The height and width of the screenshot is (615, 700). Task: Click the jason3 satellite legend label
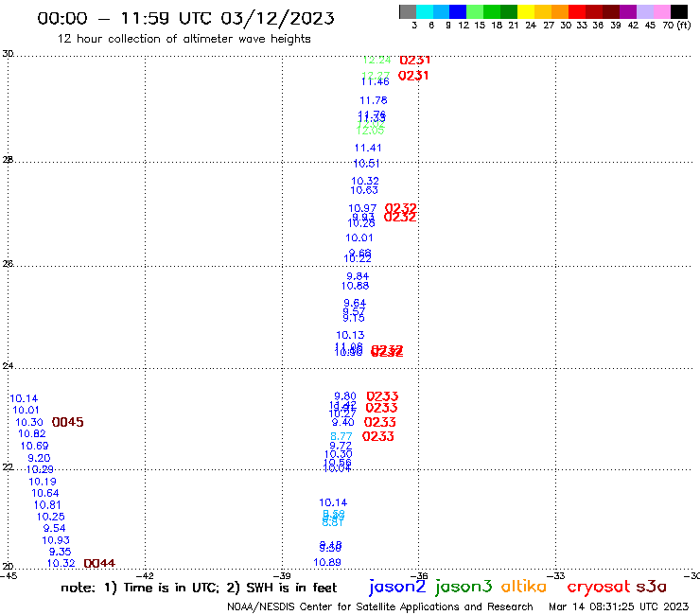click(x=464, y=587)
